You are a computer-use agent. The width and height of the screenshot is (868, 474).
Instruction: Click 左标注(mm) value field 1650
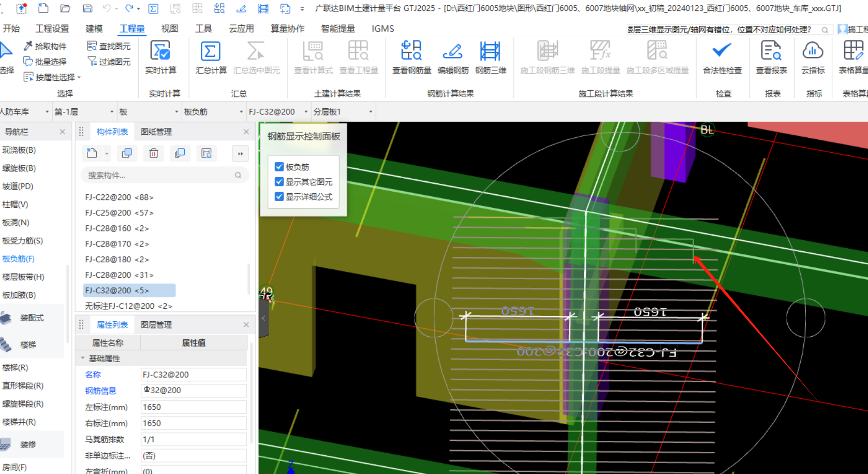[194, 407]
